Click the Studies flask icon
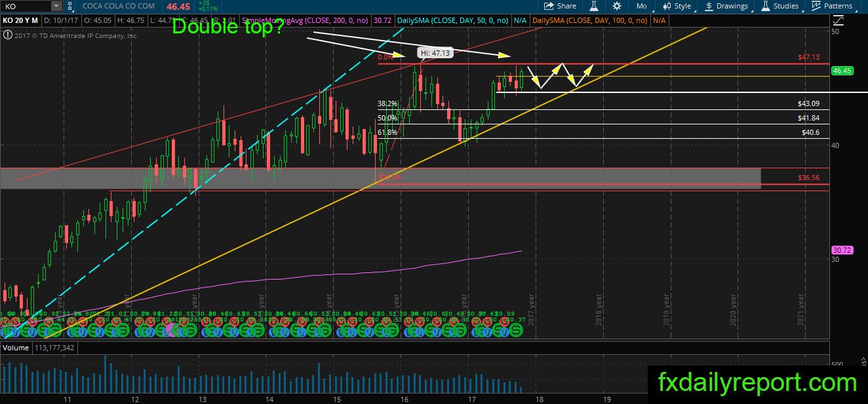This screenshot has height=404, width=868. [766, 6]
